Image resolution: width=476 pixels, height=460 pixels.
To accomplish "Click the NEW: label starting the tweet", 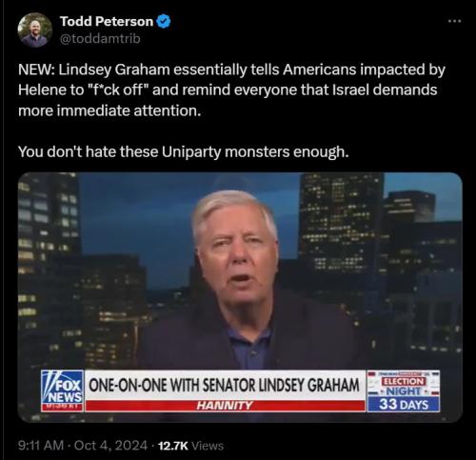I will point(36,70).
